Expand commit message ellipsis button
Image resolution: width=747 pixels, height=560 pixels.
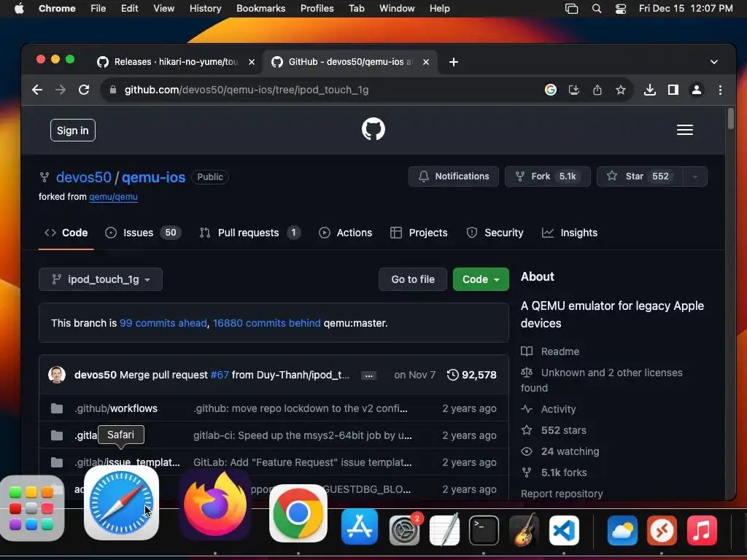pyautogui.click(x=368, y=376)
